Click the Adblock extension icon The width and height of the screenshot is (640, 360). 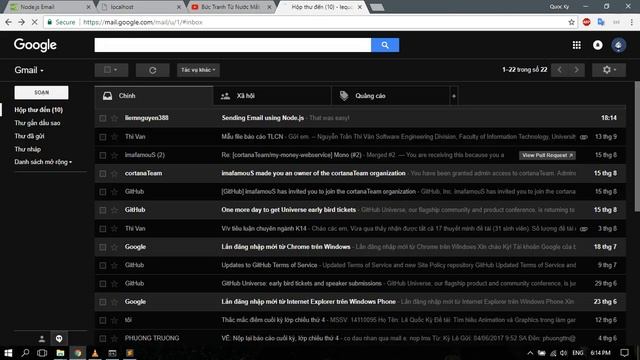click(587, 22)
